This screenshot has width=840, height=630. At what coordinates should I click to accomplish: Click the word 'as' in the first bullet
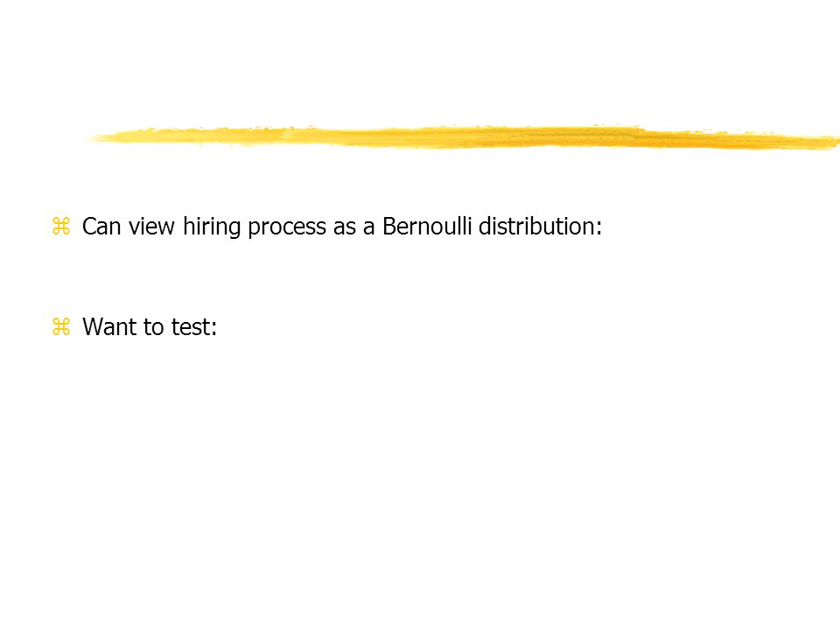pyautogui.click(x=345, y=228)
